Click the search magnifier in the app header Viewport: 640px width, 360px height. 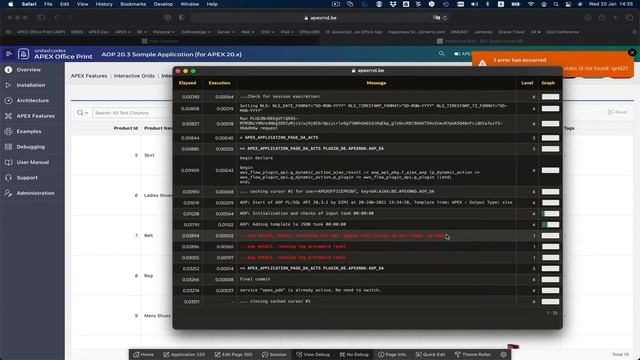(441, 53)
